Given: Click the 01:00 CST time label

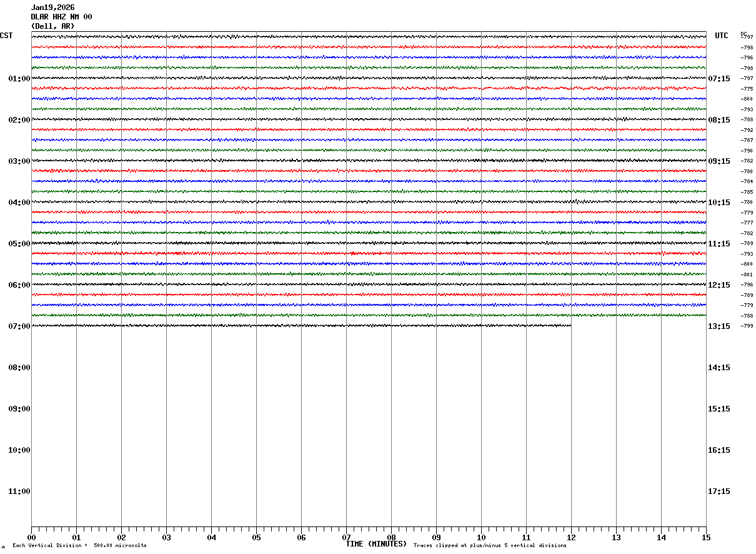Looking at the screenshot, I should click(19, 79).
